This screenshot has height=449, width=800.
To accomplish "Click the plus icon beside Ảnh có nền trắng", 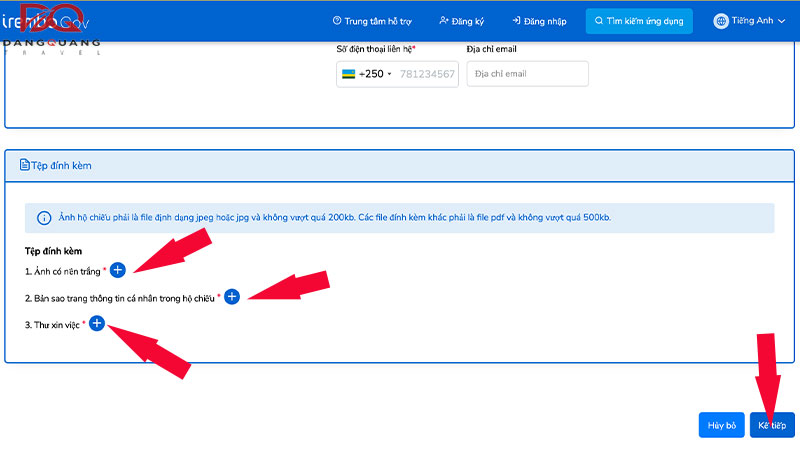I will tap(117, 270).
